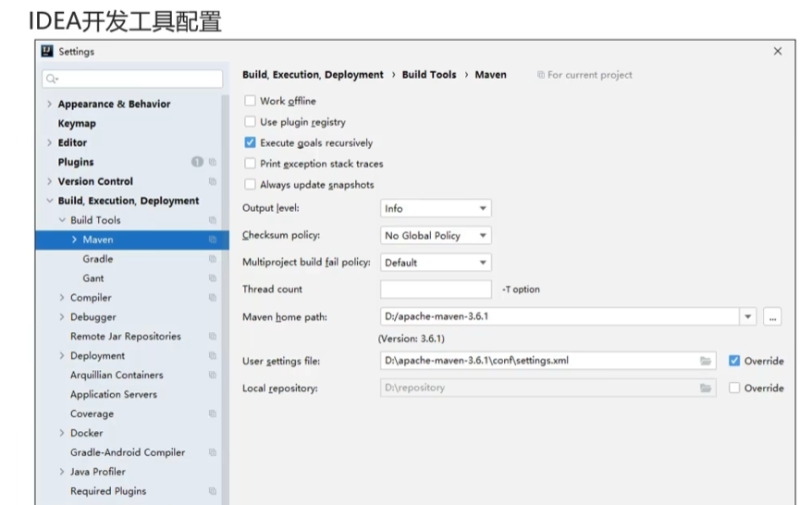Click Build, Execution, Deployment breadcrumb
Viewport: 812px width, 505px height.
click(313, 75)
